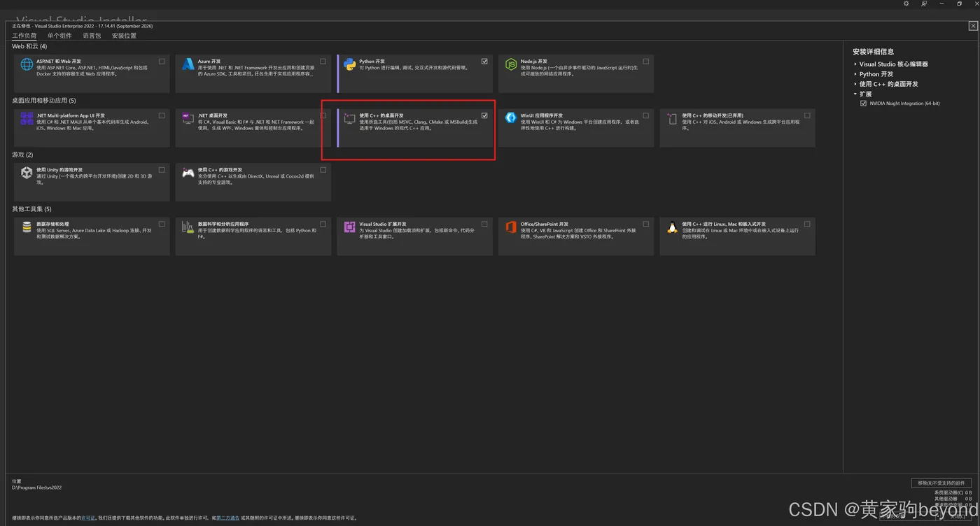Click the 移除(R)不受支持的组件 button
This screenshot has width=980, height=526.
tap(941, 483)
